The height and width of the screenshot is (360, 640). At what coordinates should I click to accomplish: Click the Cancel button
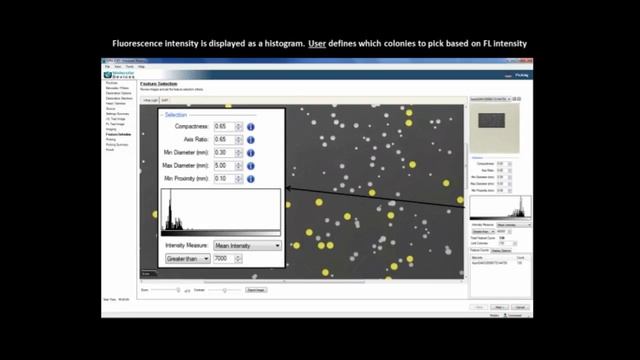[x=520, y=307]
